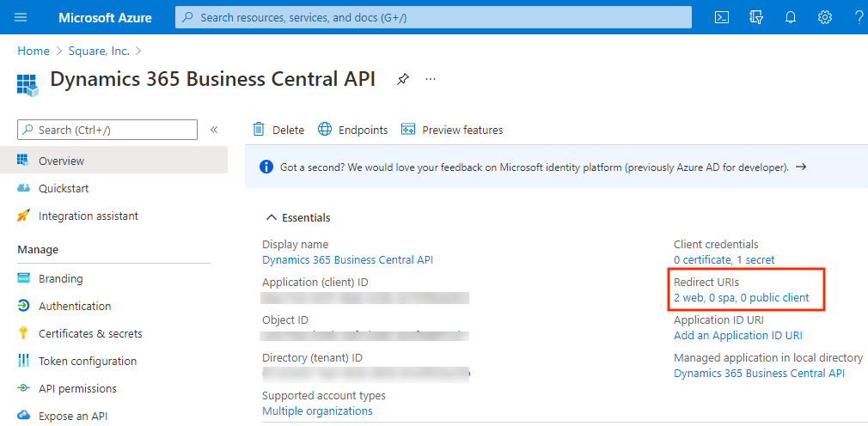Click the Dynamics 365 Business Central API page title
This screenshot has width=868, height=426.
[212, 79]
